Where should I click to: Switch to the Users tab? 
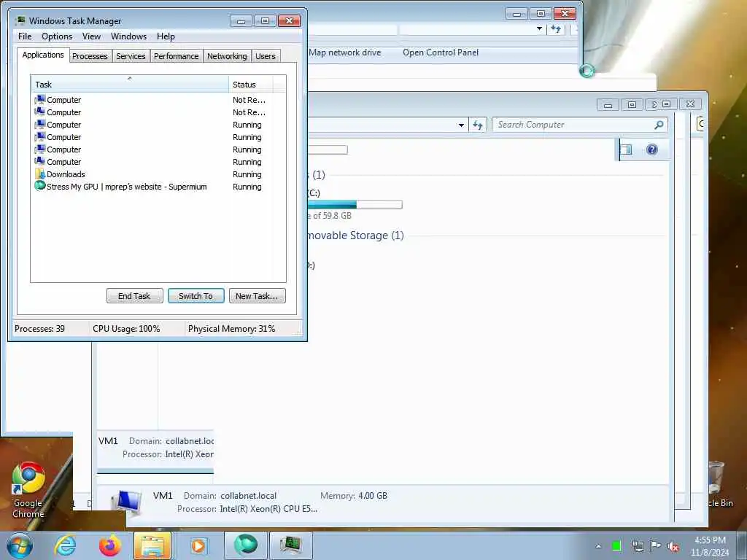coord(266,56)
